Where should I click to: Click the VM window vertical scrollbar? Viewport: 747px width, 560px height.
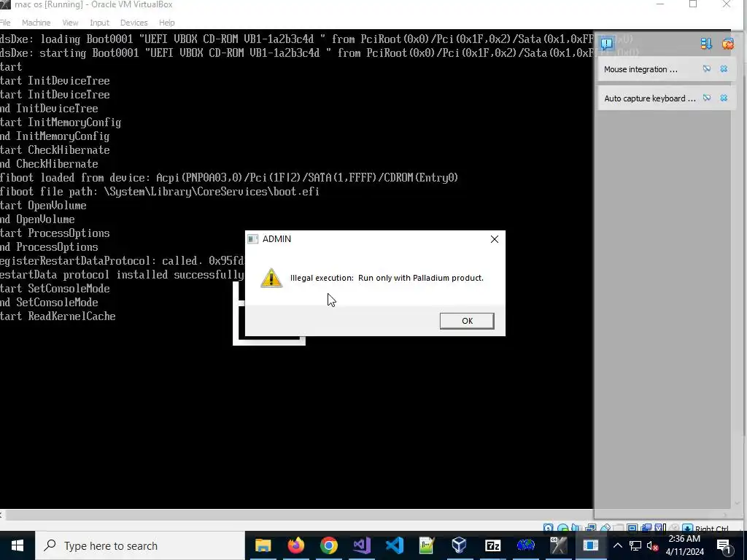tap(739, 270)
